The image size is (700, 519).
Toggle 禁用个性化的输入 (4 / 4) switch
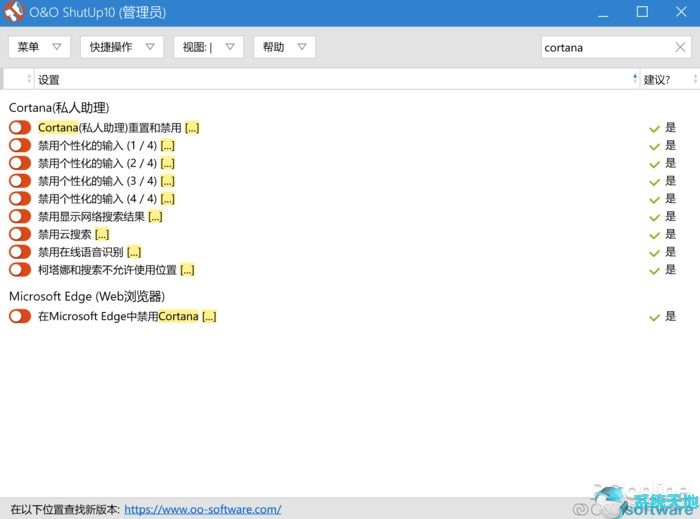pyautogui.click(x=20, y=199)
